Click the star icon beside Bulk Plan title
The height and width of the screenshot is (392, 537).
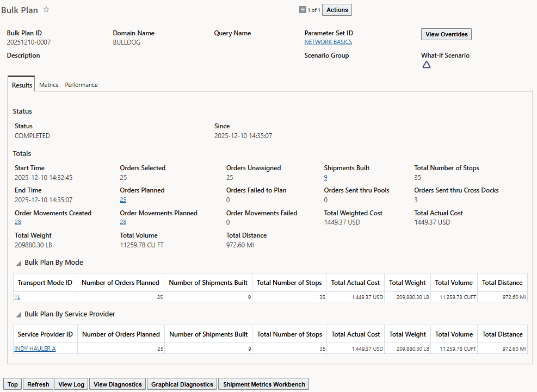(46, 9)
